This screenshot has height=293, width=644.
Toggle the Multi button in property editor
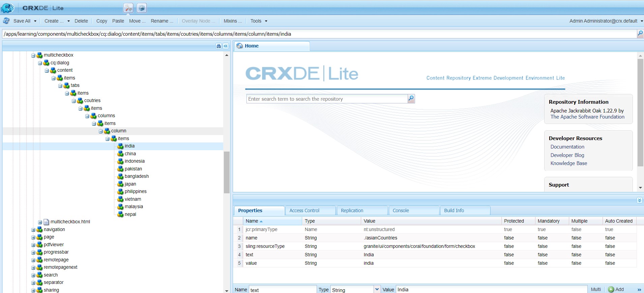click(x=596, y=289)
